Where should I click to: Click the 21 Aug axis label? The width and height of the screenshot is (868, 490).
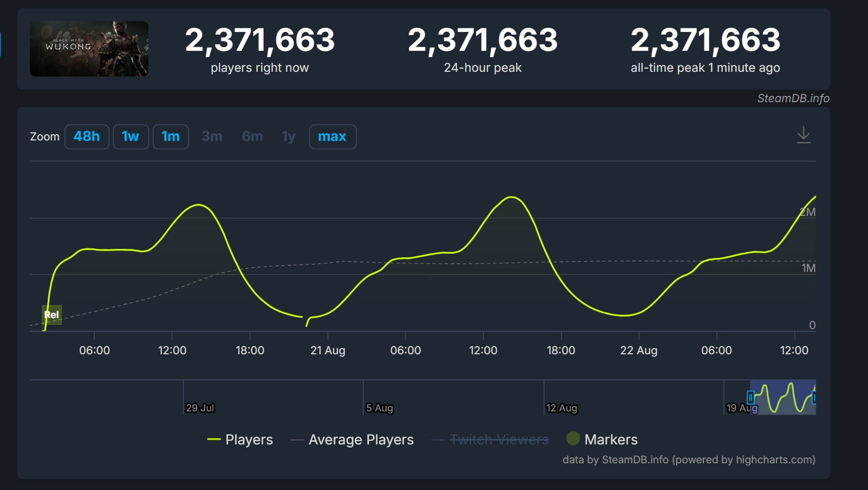click(x=328, y=350)
